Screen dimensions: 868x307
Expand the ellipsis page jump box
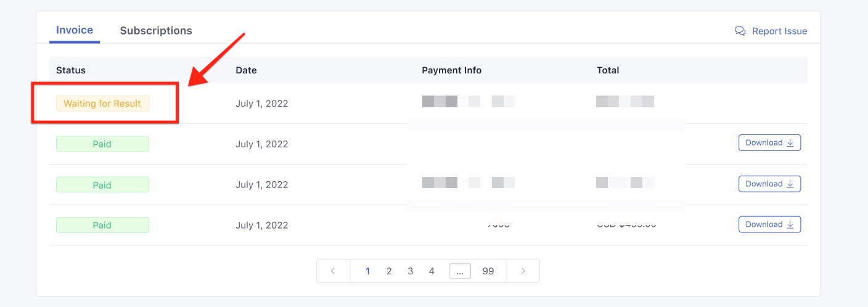pyautogui.click(x=460, y=271)
